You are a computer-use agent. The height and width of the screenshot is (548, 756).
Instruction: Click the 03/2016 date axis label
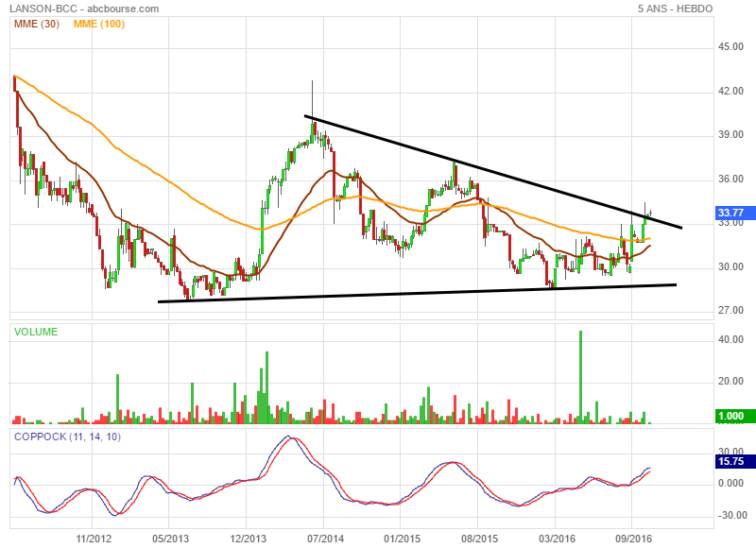[557, 539]
